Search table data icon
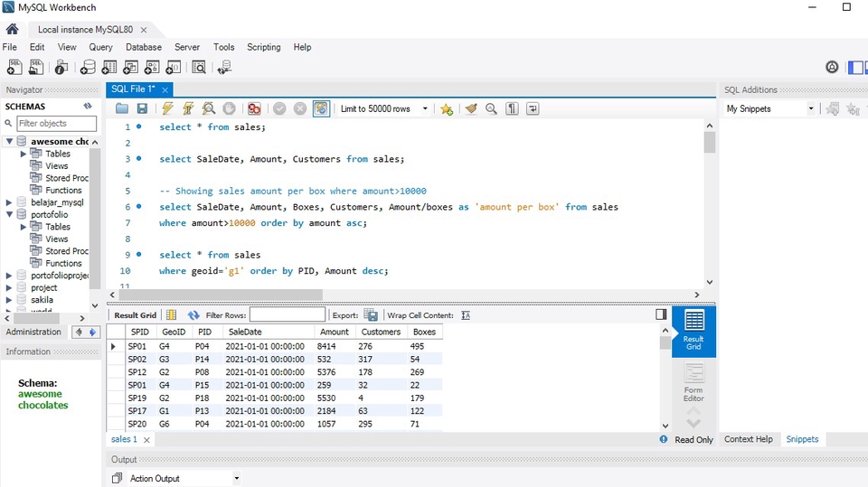The width and height of the screenshot is (868, 487). pyautogui.click(x=199, y=67)
